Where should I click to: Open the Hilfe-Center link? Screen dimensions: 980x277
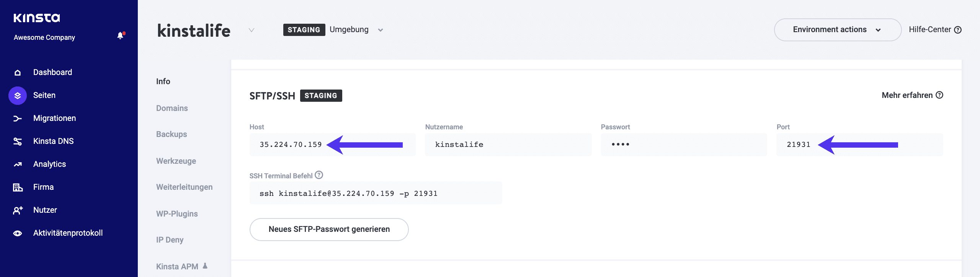tap(930, 30)
